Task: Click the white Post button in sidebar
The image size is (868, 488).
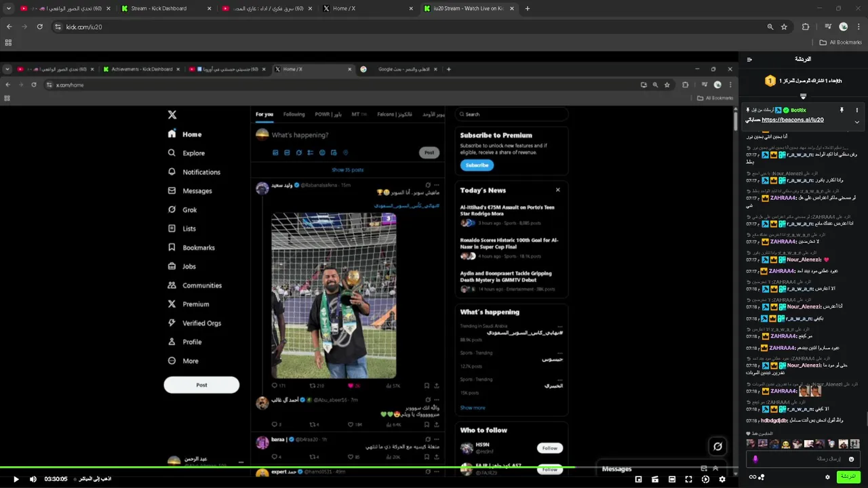Action: point(201,385)
